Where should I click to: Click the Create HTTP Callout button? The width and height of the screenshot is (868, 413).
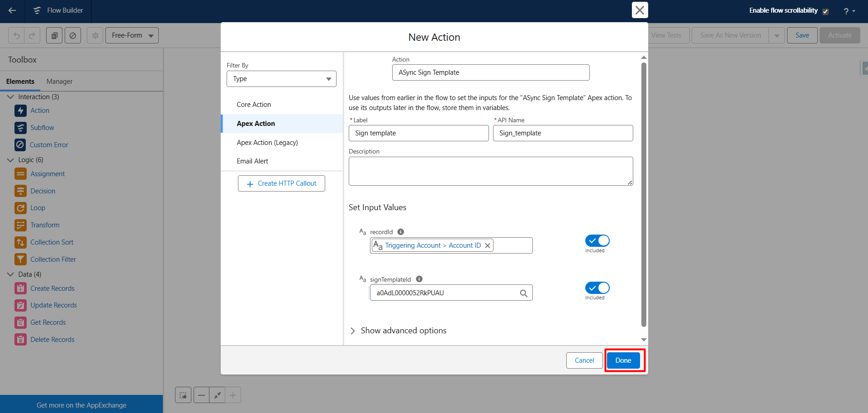pos(281,183)
